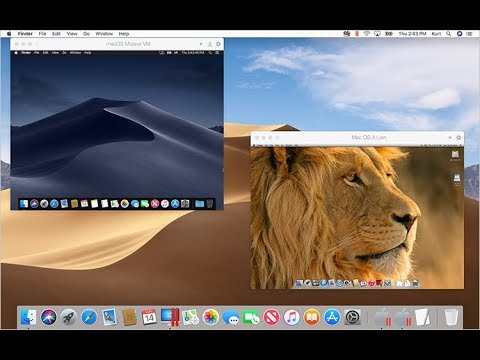
Task: Open App Store from the host Dock
Action: 332,317
